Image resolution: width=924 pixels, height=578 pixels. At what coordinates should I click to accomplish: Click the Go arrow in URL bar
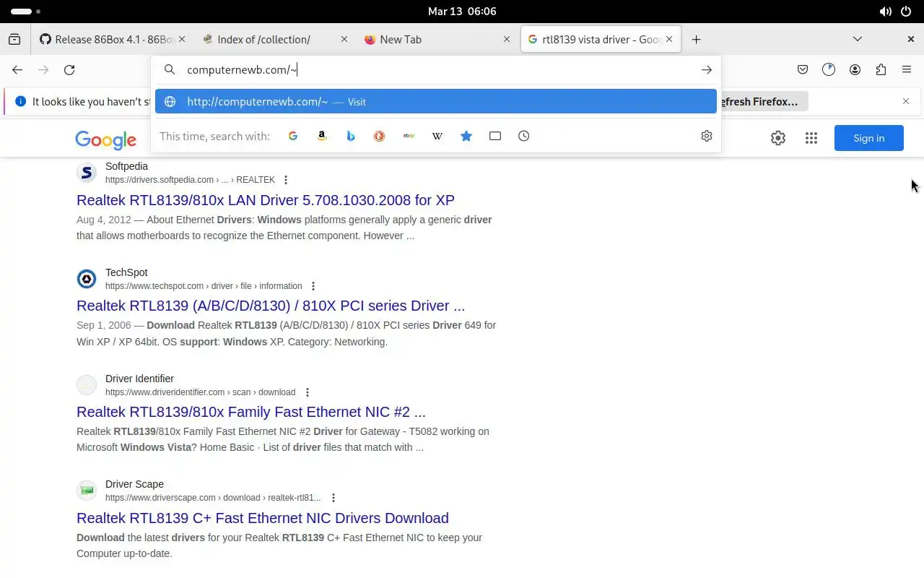tap(707, 70)
